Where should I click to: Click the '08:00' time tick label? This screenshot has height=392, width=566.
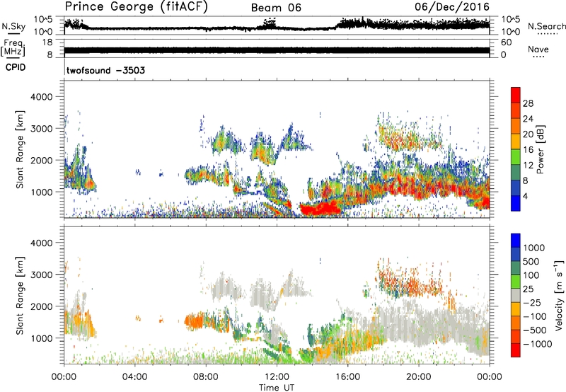tap(206, 377)
